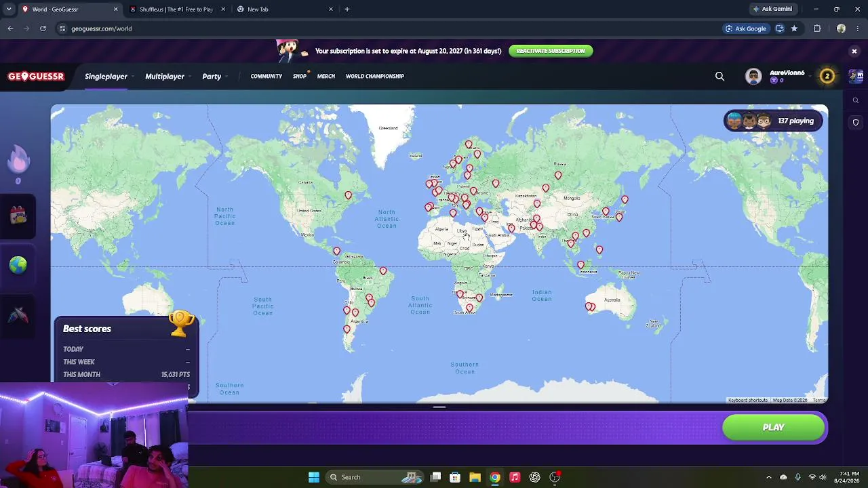
Task: Open the AureVionn6 profile avatar
Action: 753,76
